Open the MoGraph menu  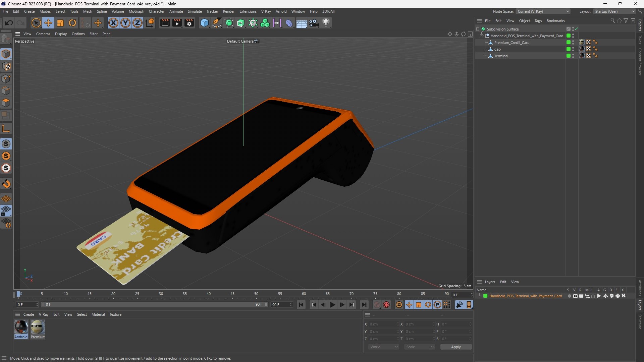coord(136,11)
